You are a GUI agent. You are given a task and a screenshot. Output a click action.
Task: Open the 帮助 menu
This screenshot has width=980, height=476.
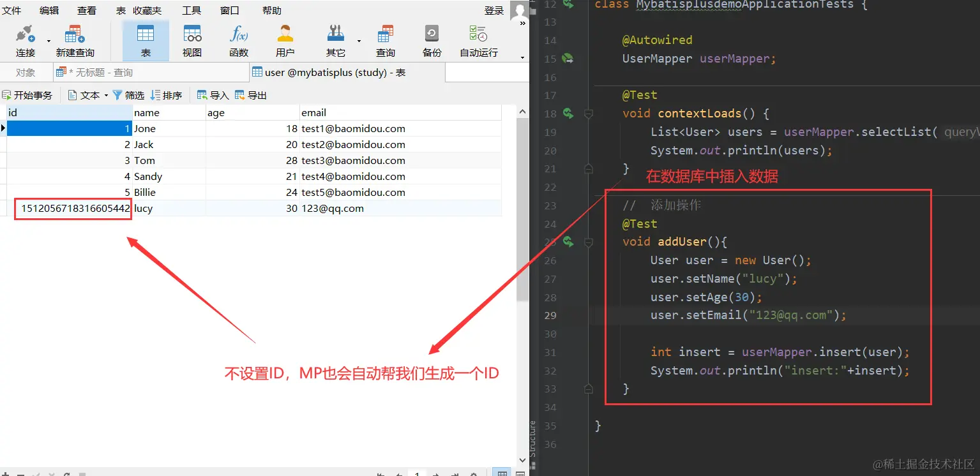271,10
